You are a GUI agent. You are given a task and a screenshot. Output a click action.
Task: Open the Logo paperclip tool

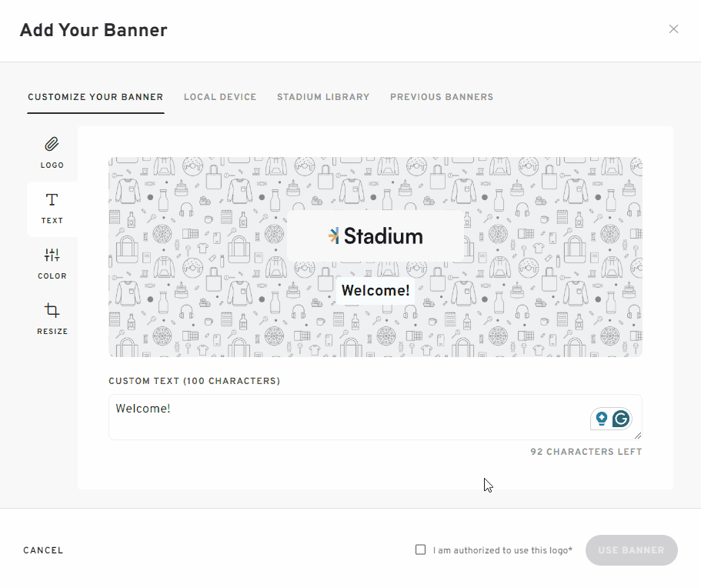pos(52,153)
